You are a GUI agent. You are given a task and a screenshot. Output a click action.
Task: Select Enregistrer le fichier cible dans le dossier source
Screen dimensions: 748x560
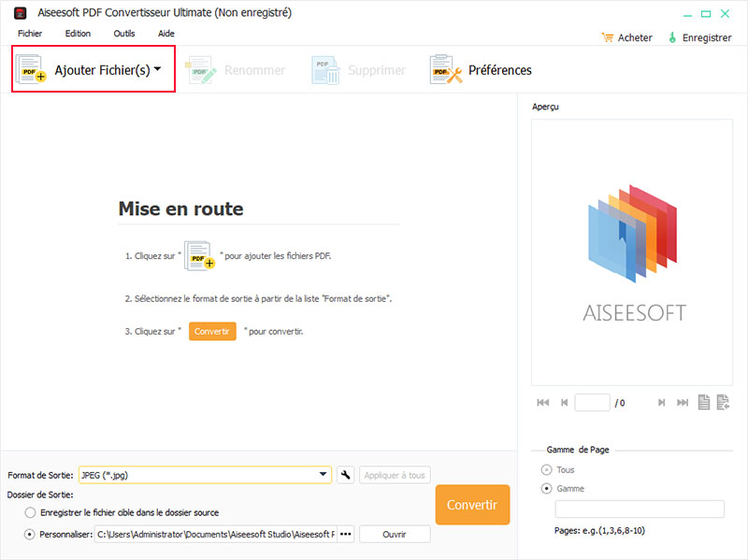30,512
